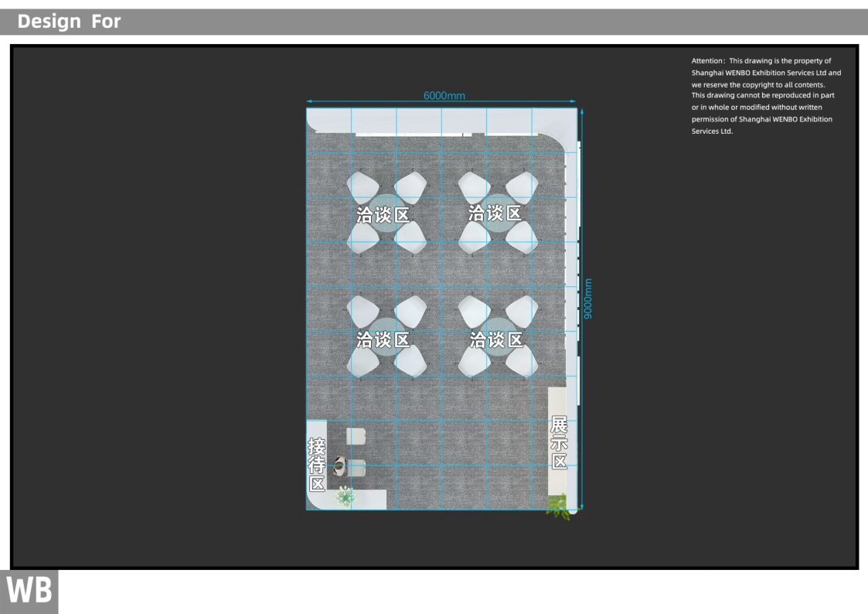Click the top-left 洽谈区 label
Viewport: 868px width, 614px height.
pyautogui.click(x=383, y=215)
